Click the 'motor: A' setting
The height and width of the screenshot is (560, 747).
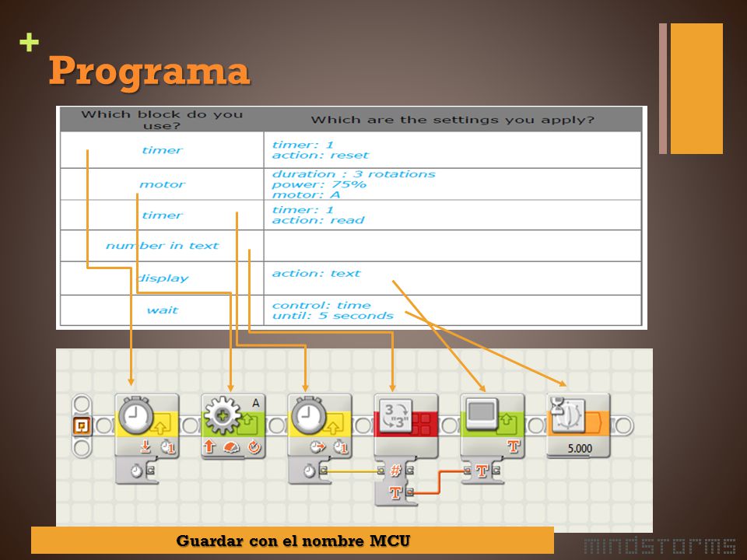click(306, 194)
